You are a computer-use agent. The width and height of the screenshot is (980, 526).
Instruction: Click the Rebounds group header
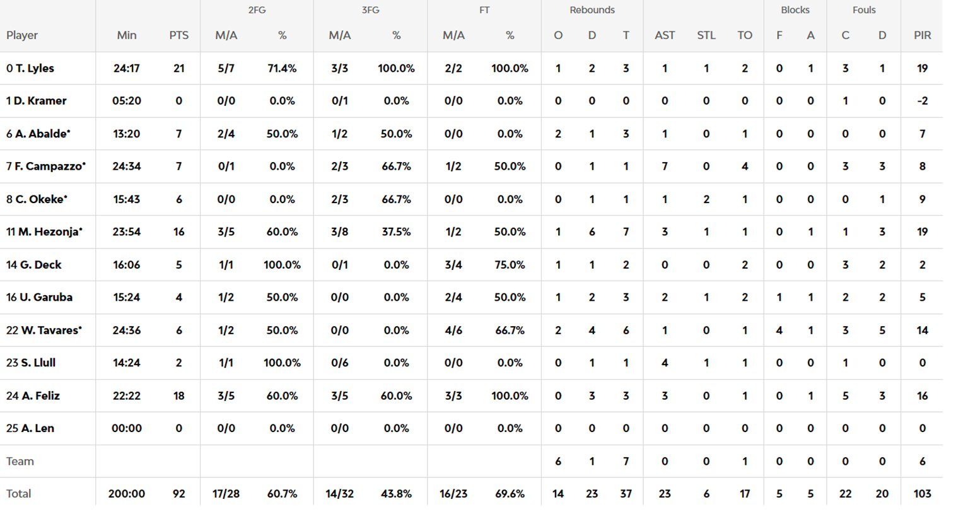[x=592, y=10]
